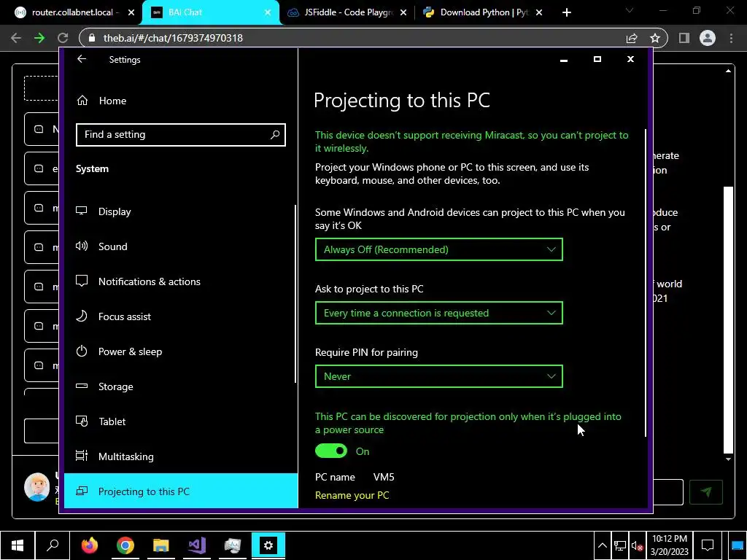
Task: Expand the Every time a connection is requested dropdown
Action: click(x=438, y=313)
